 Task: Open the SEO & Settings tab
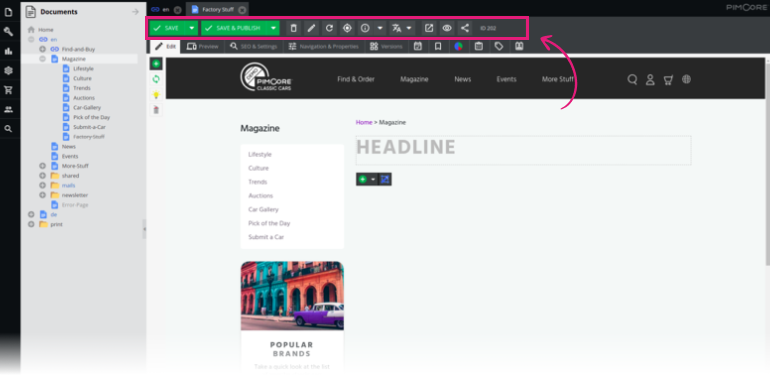pos(253,46)
